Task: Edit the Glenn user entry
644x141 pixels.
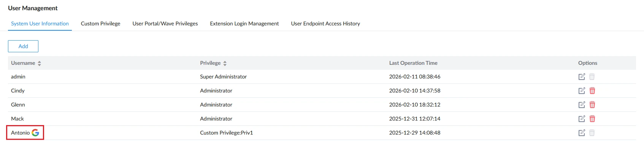Action: [x=582, y=105]
